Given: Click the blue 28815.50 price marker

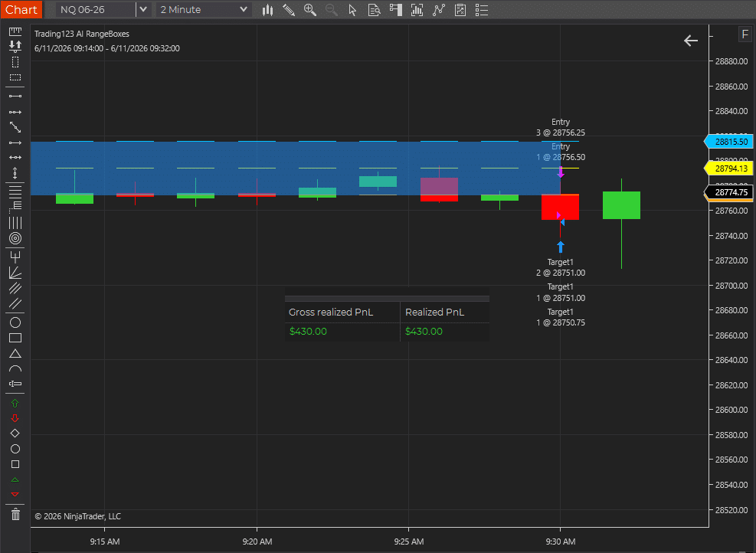Looking at the screenshot, I should [x=728, y=142].
